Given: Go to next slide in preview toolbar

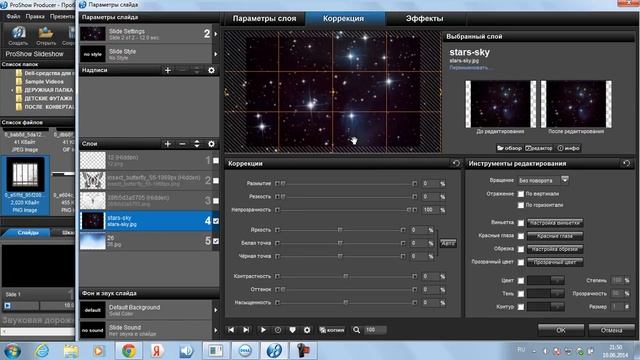Looking at the screenshot, I should coord(246,330).
